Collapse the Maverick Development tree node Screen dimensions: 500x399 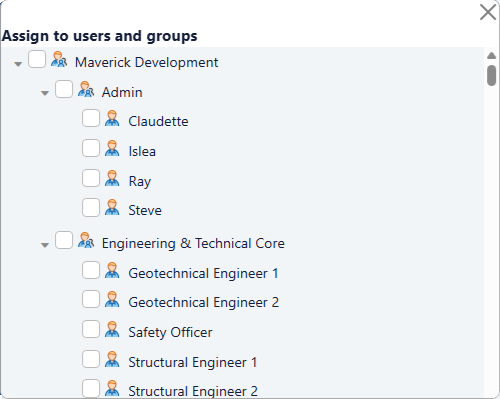point(18,64)
